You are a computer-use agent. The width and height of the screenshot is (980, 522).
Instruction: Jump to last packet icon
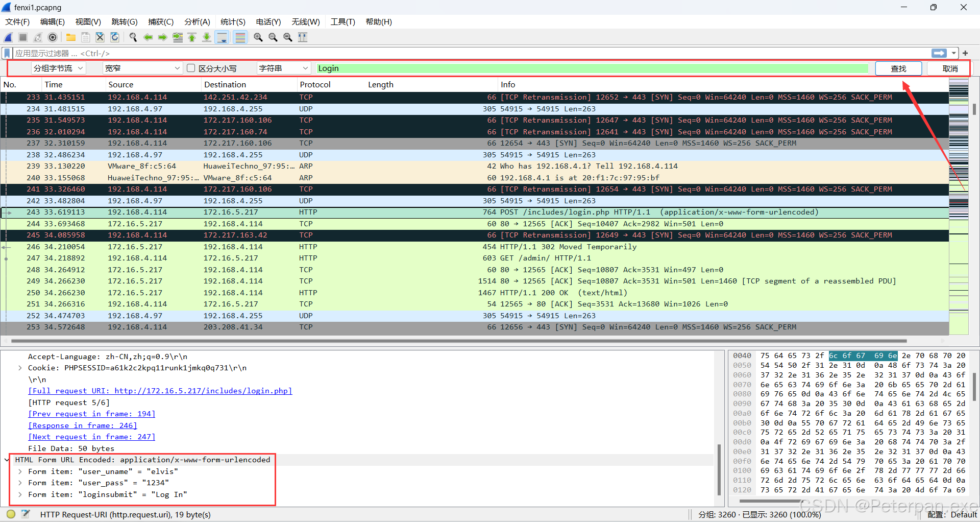tap(207, 37)
